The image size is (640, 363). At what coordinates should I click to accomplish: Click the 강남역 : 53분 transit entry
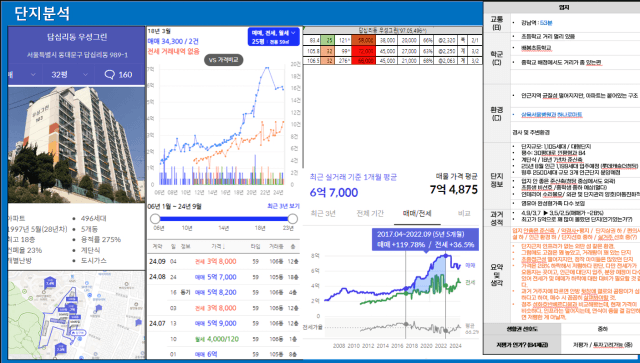point(536,23)
